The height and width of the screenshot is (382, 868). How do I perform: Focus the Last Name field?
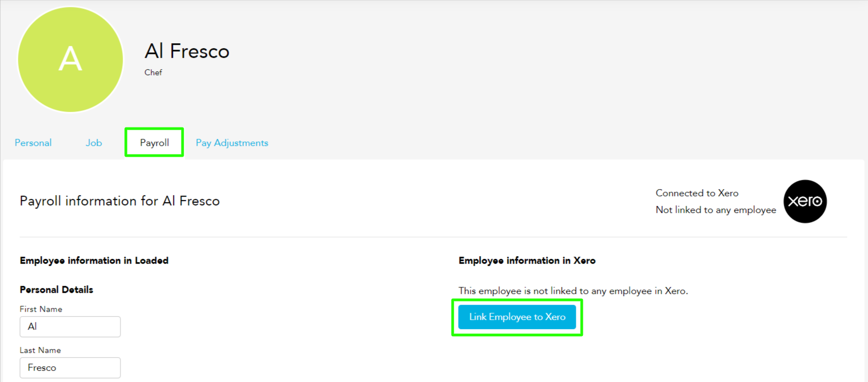coord(70,367)
